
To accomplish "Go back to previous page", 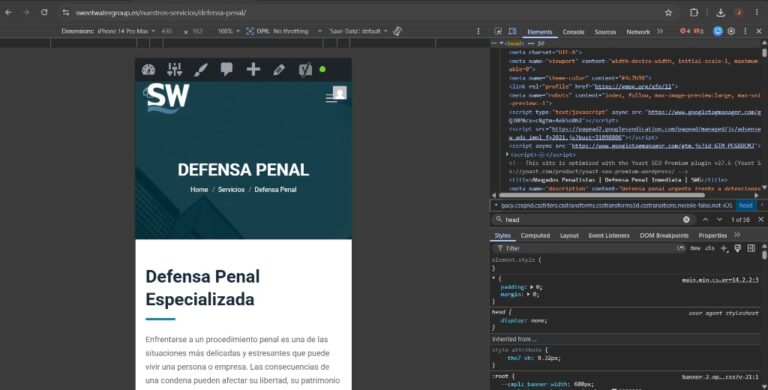I will coord(8,13).
